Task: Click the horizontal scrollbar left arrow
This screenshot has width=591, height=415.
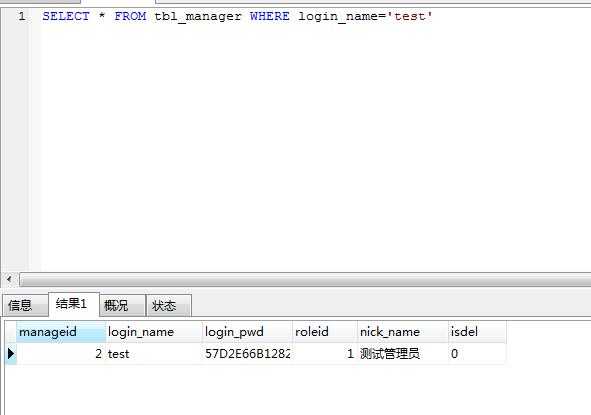Action: [x=9, y=280]
